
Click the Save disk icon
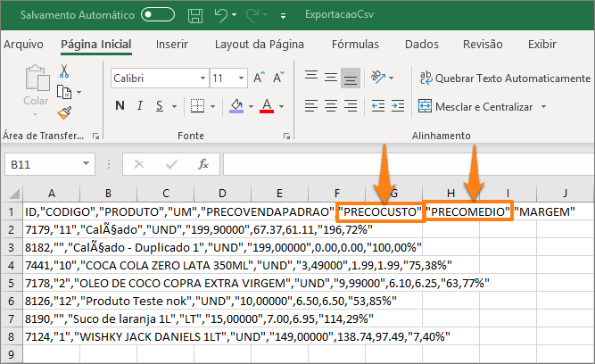(x=194, y=14)
